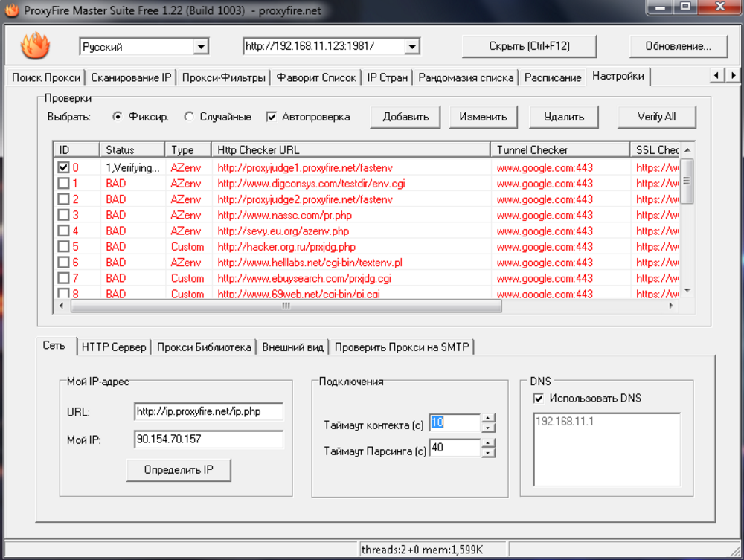Click the Удалить button
This screenshot has width=744, height=560.
(x=564, y=117)
